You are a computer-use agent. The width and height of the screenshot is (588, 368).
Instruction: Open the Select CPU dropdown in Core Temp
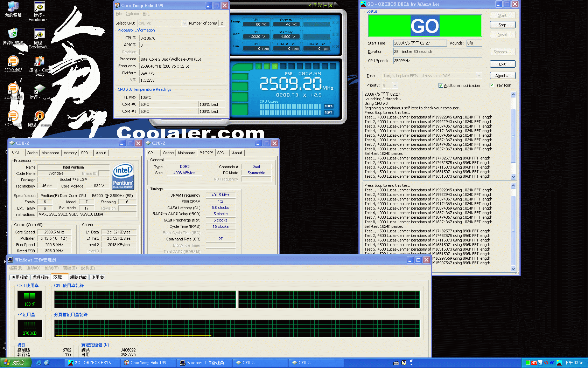point(184,23)
